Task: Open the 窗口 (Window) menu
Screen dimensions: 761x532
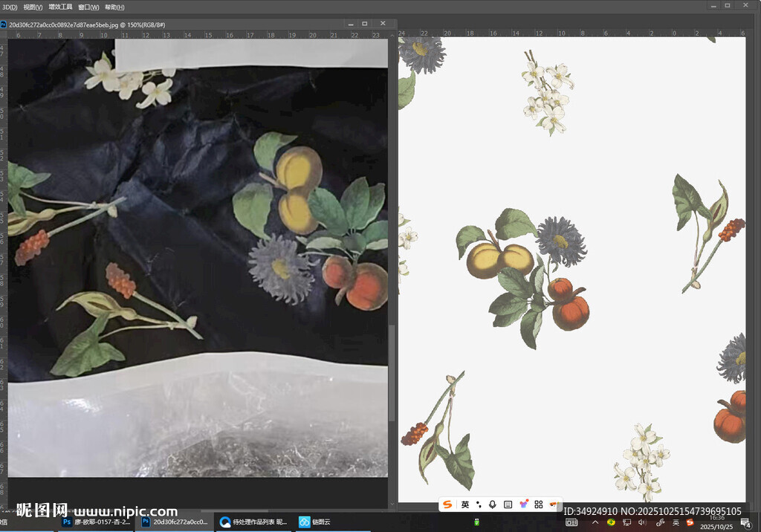Action: 88,7
